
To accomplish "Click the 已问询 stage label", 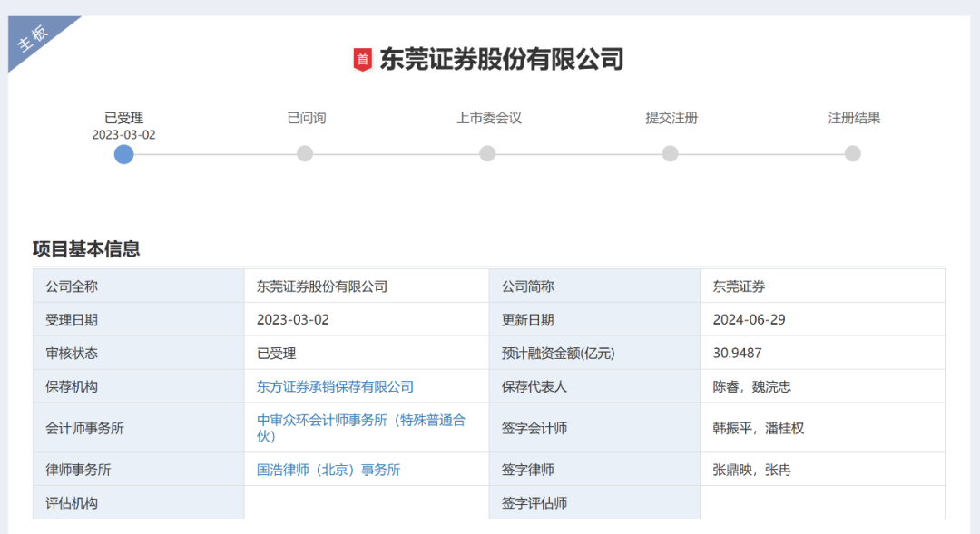I will click(307, 118).
